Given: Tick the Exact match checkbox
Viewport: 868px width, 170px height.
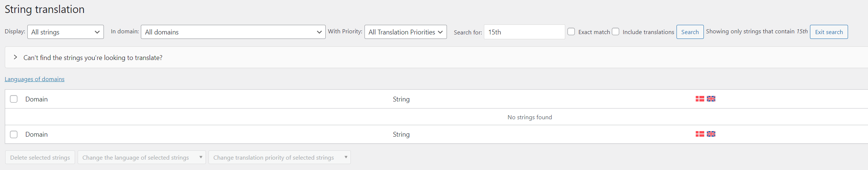Looking at the screenshot, I should [x=571, y=32].
